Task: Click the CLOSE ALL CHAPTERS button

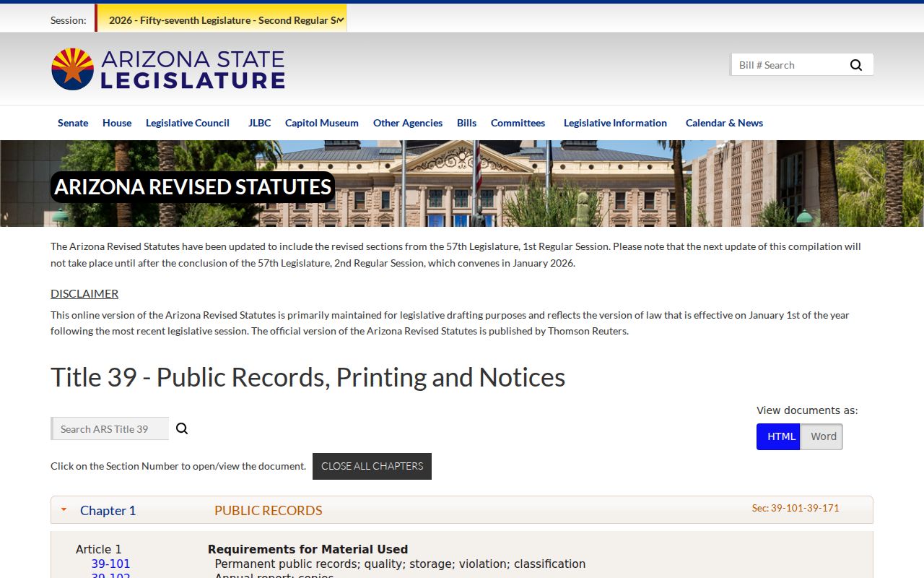Action: point(372,466)
